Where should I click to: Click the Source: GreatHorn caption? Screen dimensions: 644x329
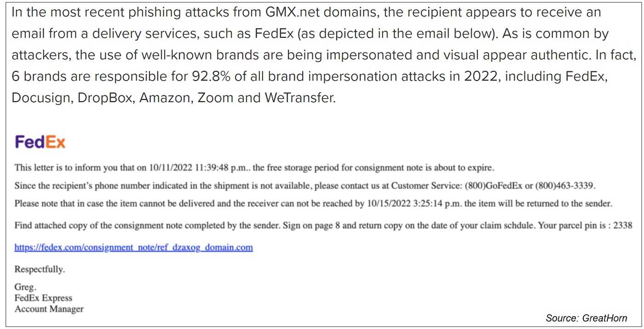click(x=586, y=318)
